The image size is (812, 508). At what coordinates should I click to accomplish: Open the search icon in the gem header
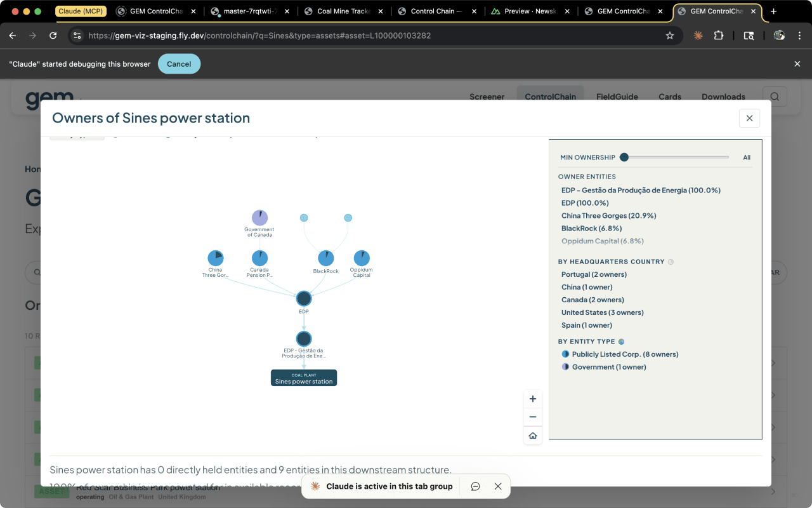[775, 97]
